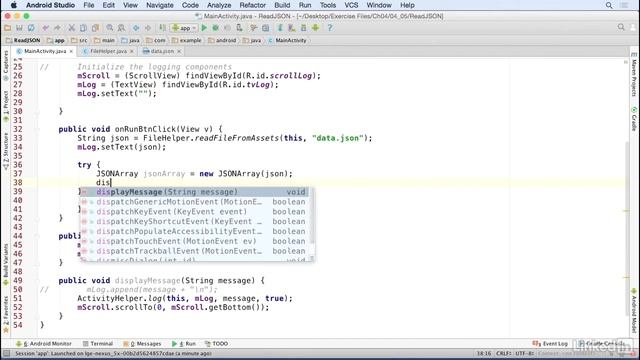Open the VCS menu
The image size is (640, 360).
351,5
